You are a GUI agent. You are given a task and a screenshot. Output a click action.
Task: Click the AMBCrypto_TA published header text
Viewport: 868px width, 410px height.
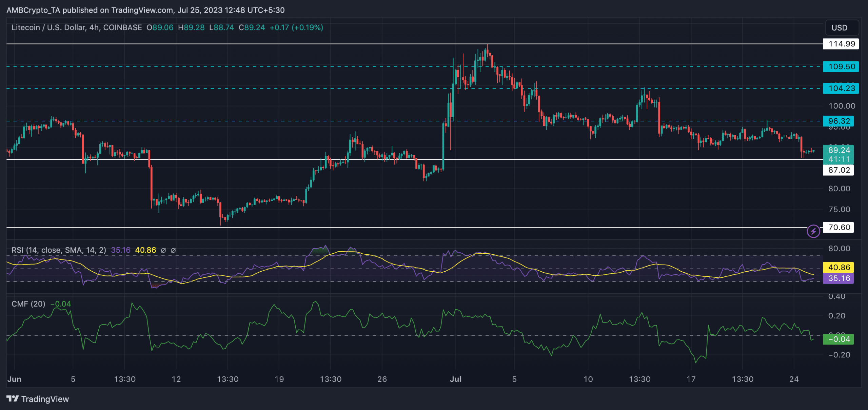click(x=146, y=10)
